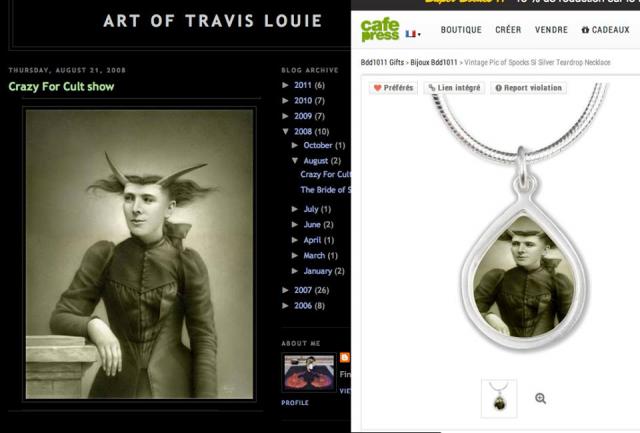
Task: Collapse the August archive month
Action: [295, 161]
